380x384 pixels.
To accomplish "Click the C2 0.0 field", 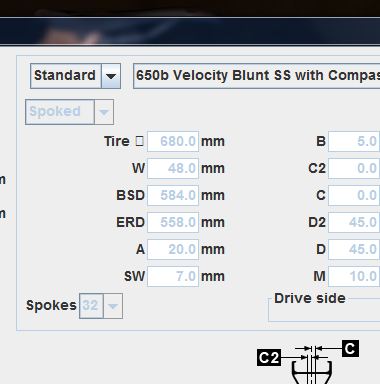I will [354, 168].
